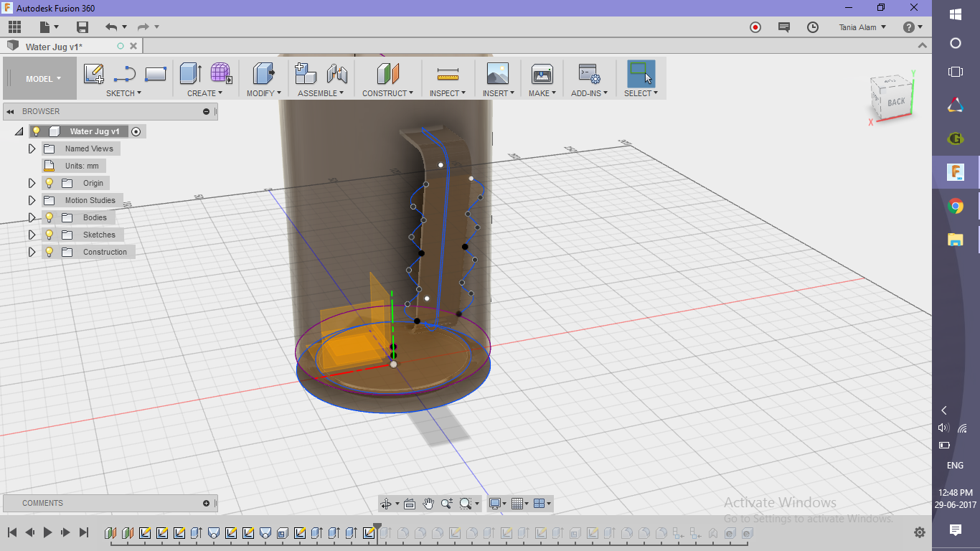Open the comments speech bubble icon

point(783,27)
